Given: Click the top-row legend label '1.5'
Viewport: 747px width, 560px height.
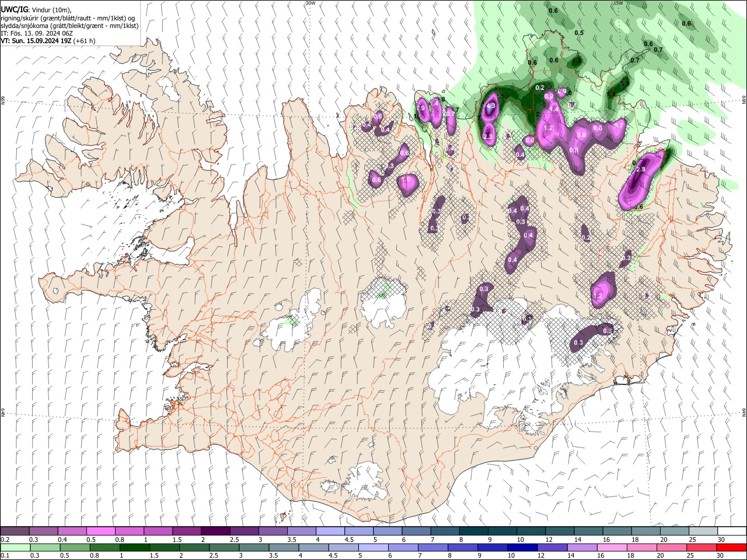Looking at the screenshot, I should [177, 540].
